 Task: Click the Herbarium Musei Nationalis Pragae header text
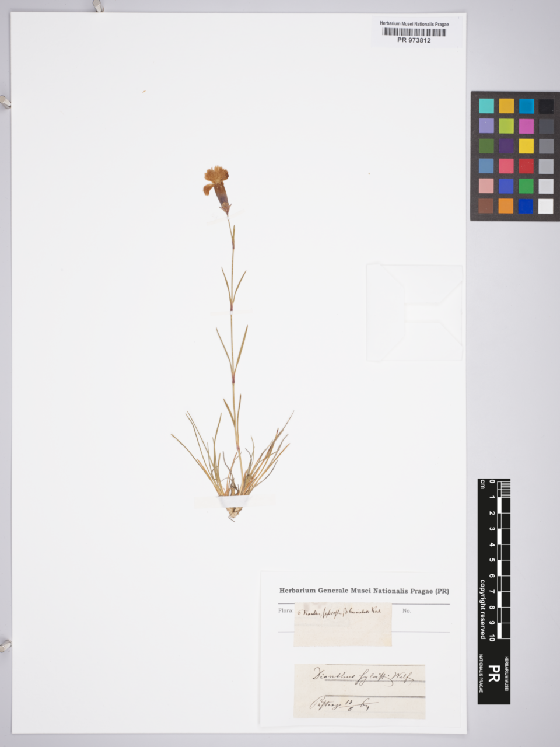pos(414,24)
